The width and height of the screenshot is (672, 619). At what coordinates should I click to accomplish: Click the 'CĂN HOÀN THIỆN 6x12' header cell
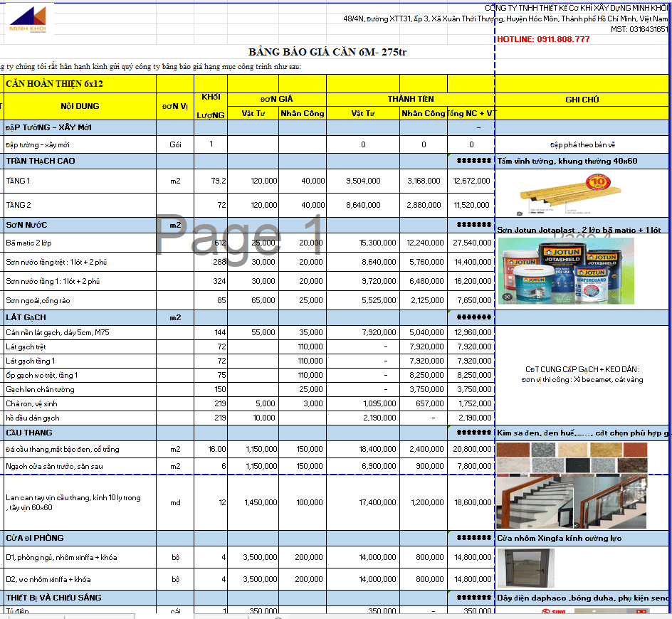[80, 83]
